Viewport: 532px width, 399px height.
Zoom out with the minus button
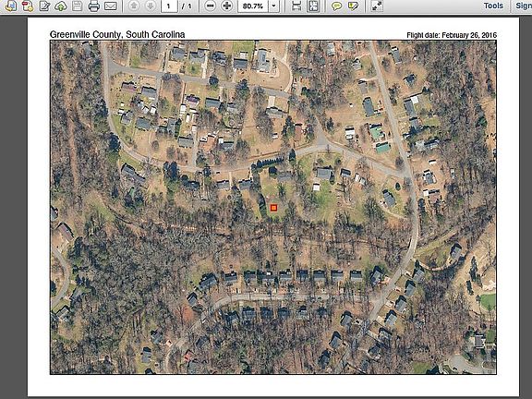[x=211, y=6]
